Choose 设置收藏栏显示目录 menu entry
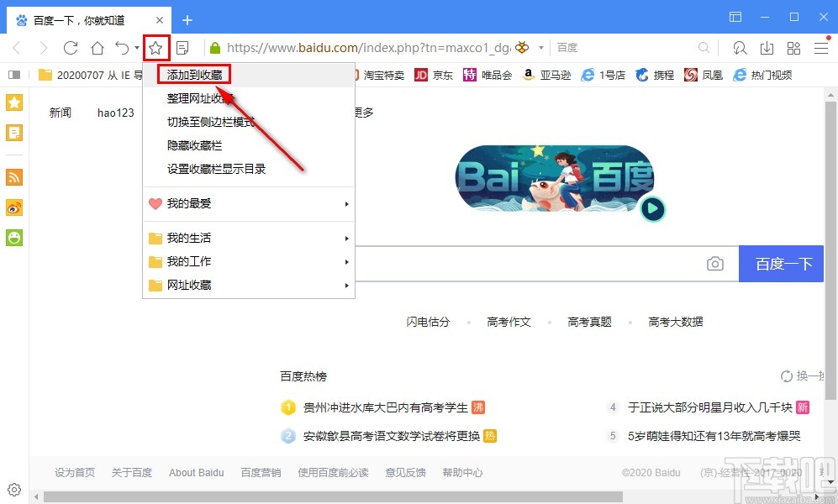 point(249,169)
